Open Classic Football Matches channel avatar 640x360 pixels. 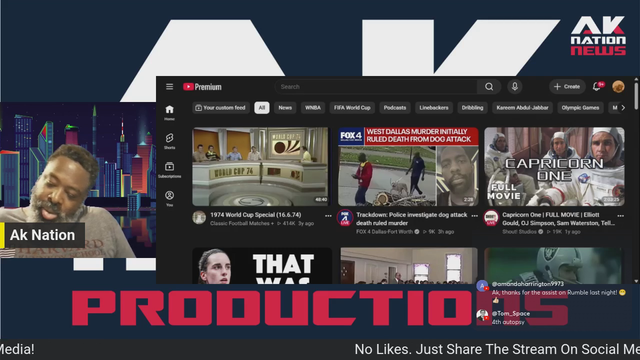[x=199, y=218]
